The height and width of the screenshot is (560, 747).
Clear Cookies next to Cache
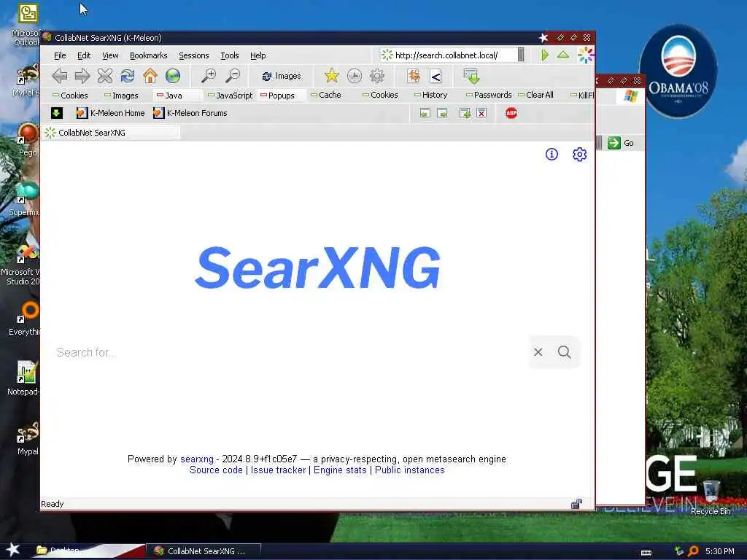380,95
